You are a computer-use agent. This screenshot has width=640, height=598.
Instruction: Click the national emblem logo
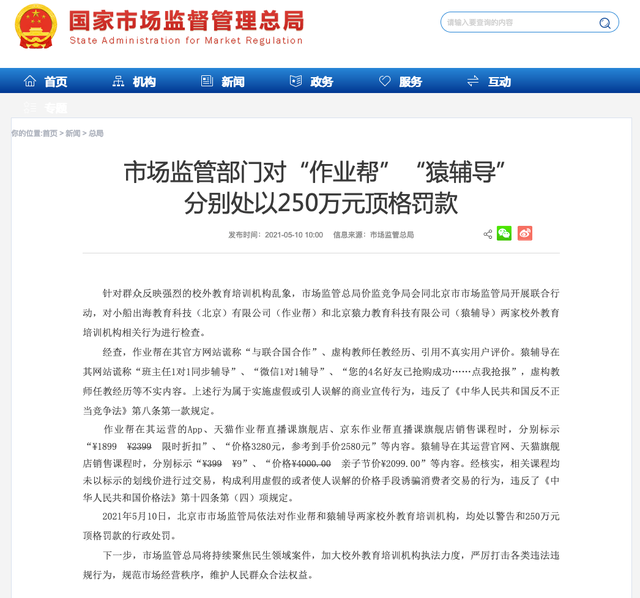36,27
